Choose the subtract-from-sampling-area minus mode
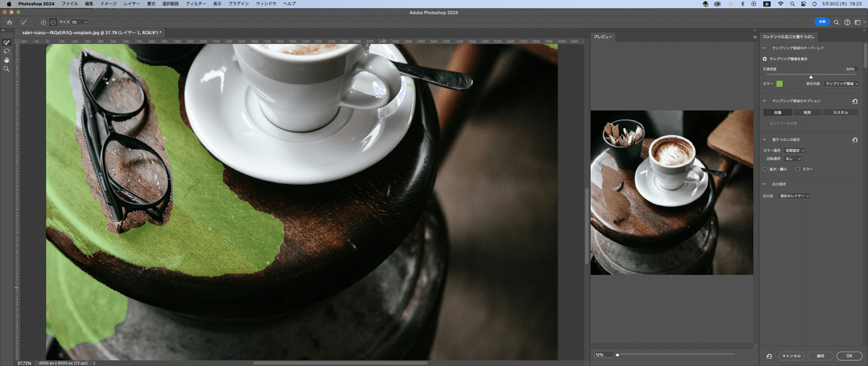Viewport: 868px width, 366px height. (x=53, y=22)
